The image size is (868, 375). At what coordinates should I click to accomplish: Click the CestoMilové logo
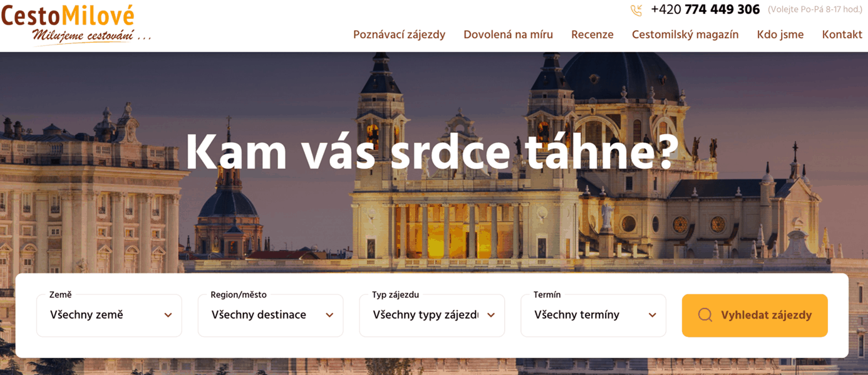pyautogui.click(x=76, y=24)
